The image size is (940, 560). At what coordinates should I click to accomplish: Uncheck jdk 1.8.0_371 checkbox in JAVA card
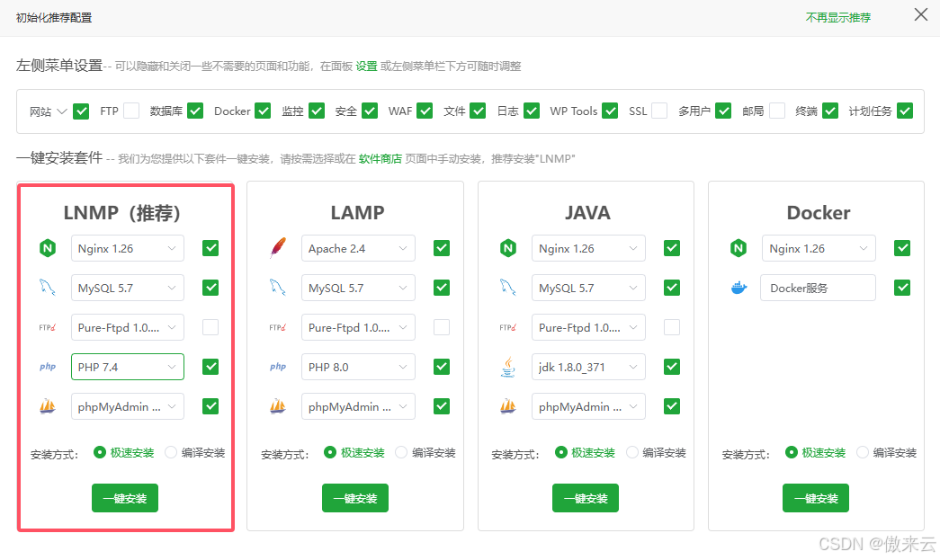(x=672, y=367)
